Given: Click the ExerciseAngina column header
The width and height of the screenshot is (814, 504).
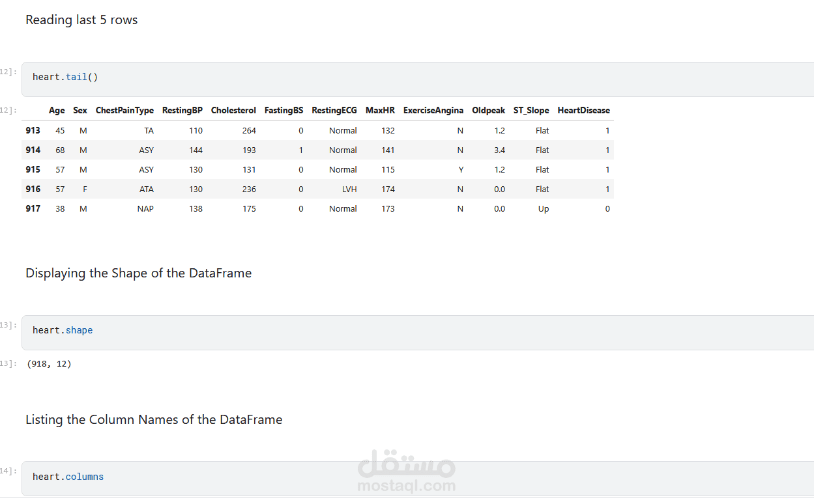Looking at the screenshot, I should tap(433, 111).
